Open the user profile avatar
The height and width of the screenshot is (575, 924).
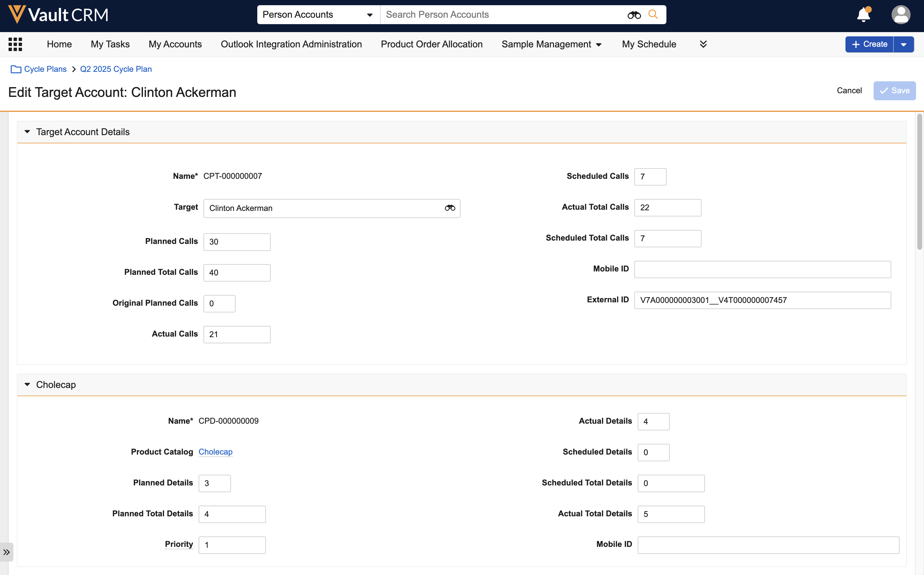coord(901,15)
